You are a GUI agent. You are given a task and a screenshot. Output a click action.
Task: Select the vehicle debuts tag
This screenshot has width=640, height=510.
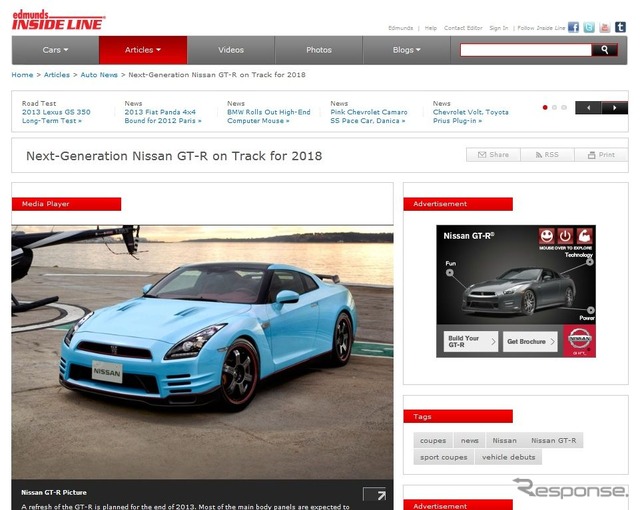click(x=509, y=457)
